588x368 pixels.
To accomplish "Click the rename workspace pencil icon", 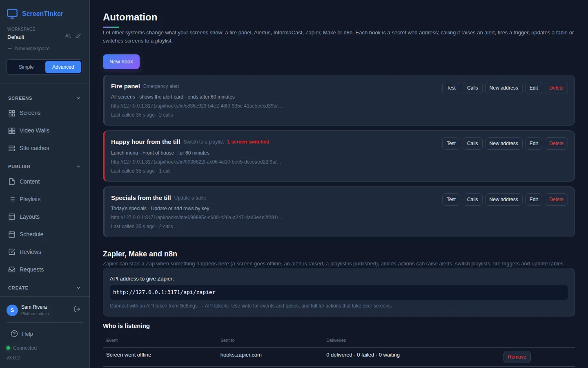I will click(x=78, y=36).
